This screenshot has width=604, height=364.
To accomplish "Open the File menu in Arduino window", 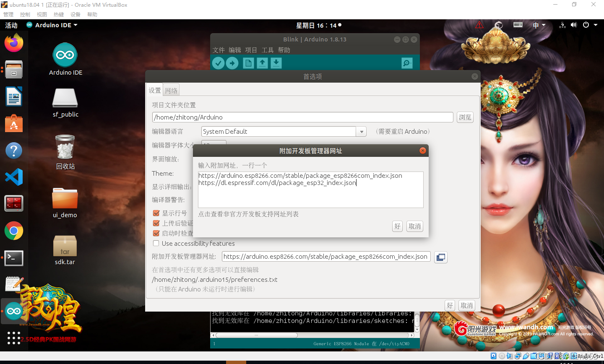I will (219, 50).
